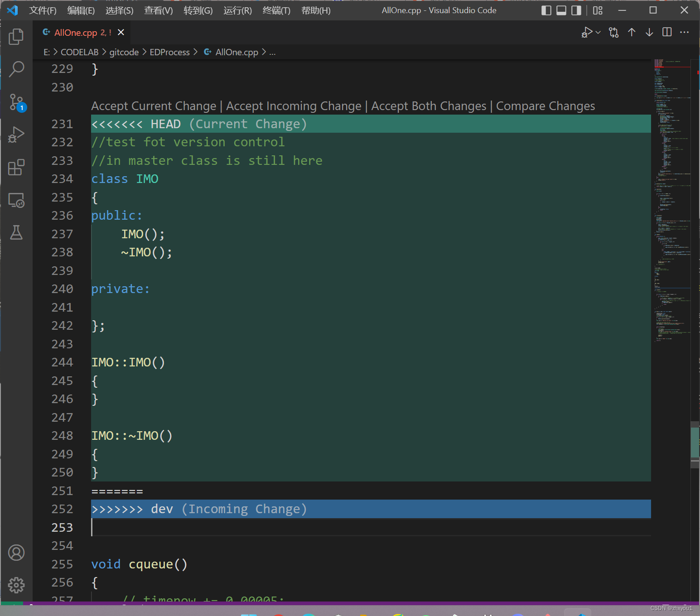The width and height of the screenshot is (700, 616).
Task: Open More Actions ellipsis menu
Action: (685, 32)
